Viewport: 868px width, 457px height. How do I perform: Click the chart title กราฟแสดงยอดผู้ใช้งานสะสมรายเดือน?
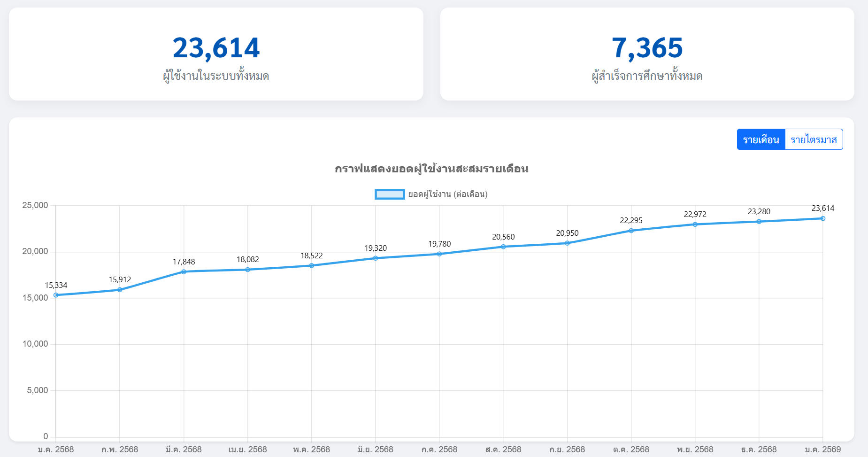(431, 169)
